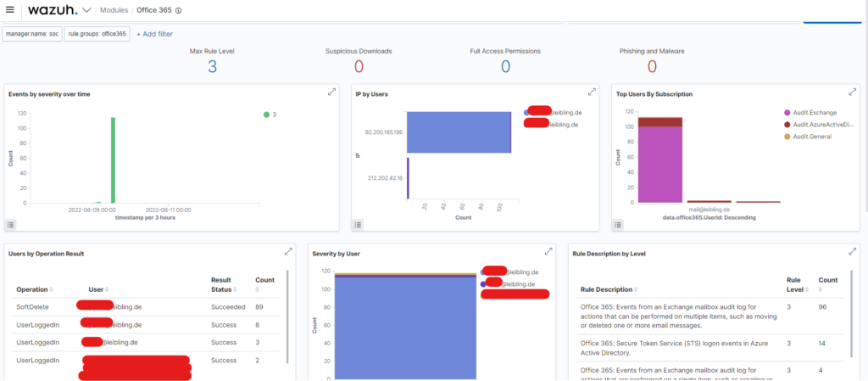This screenshot has height=381, width=868.
Task: Click the Full Access Permissions value 0
Action: click(x=505, y=67)
